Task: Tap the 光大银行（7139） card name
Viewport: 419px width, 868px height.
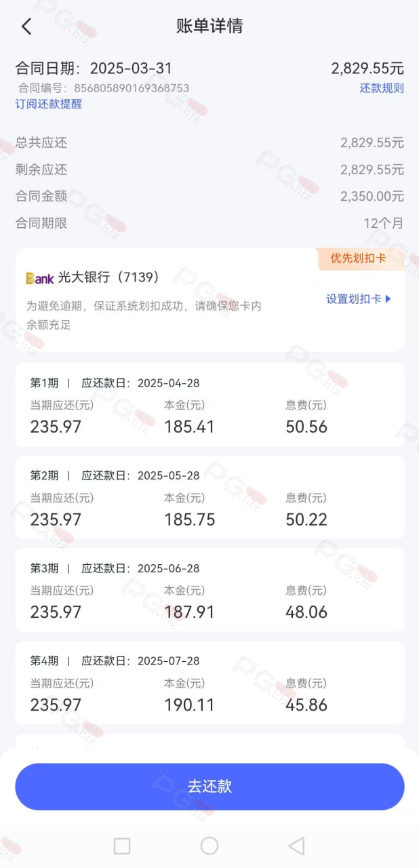Action: pyautogui.click(x=109, y=277)
